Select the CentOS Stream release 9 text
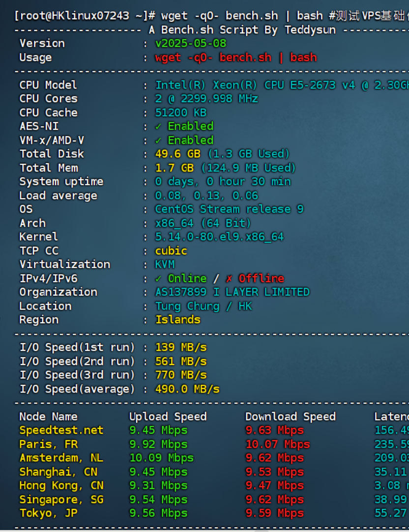This screenshot has width=409, height=532. coord(229,209)
